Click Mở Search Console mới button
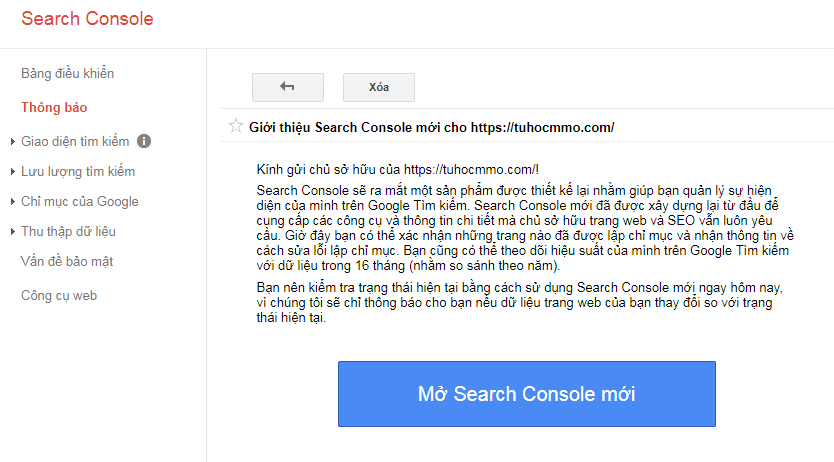Image resolution: width=834 pixels, height=462 pixels. click(x=527, y=394)
